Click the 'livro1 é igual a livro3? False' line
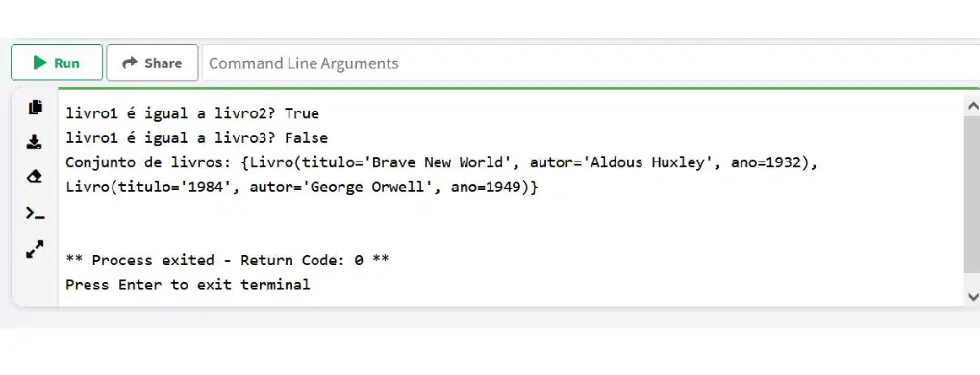The height and width of the screenshot is (375, 980). [x=197, y=137]
